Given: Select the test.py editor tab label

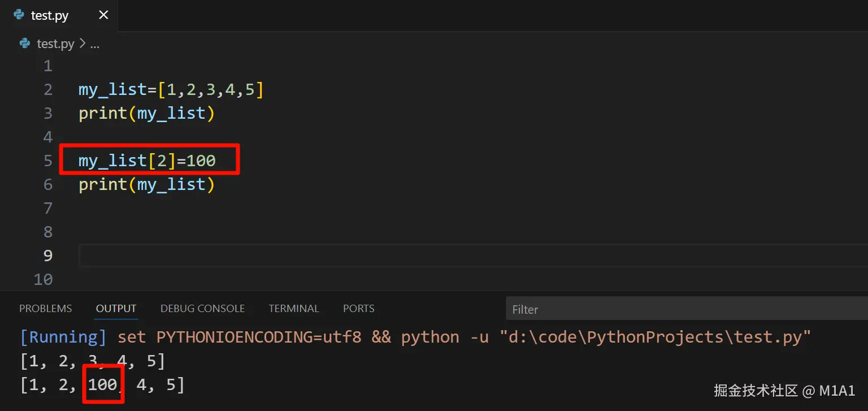Looking at the screenshot, I should (50, 16).
